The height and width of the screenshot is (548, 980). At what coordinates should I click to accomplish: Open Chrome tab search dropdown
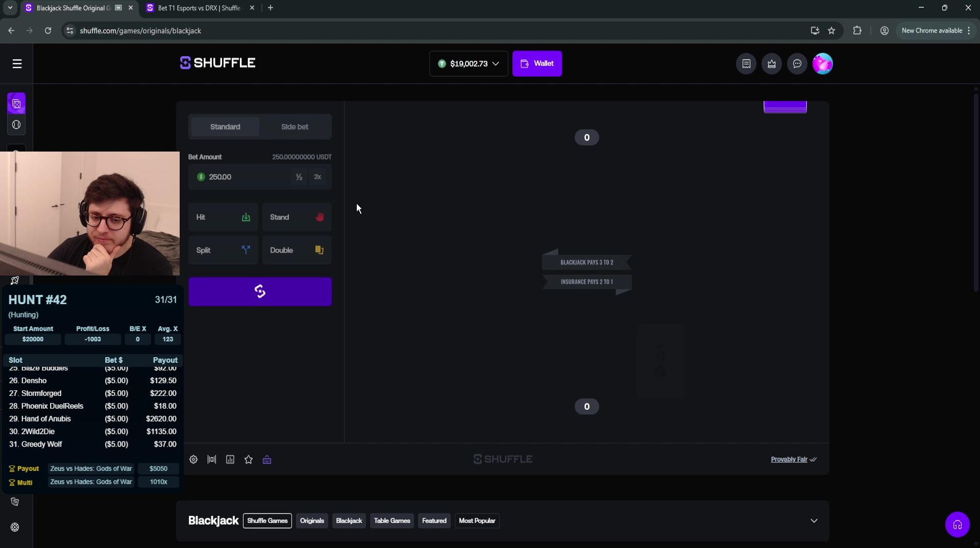tap(10, 8)
